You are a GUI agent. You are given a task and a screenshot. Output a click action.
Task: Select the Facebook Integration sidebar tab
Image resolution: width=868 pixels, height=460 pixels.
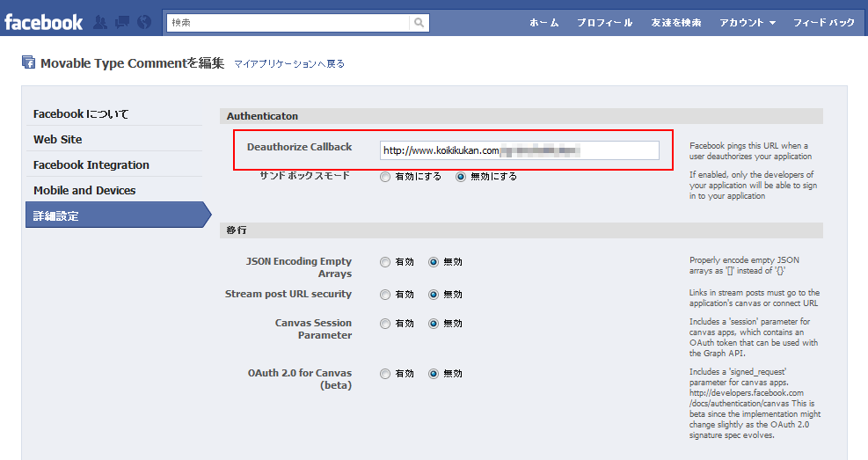(114, 165)
